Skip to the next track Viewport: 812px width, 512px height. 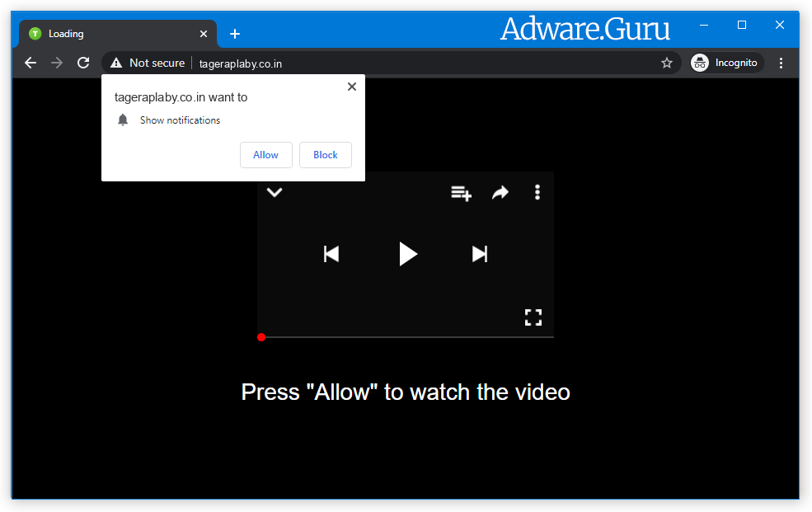click(x=480, y=254)
